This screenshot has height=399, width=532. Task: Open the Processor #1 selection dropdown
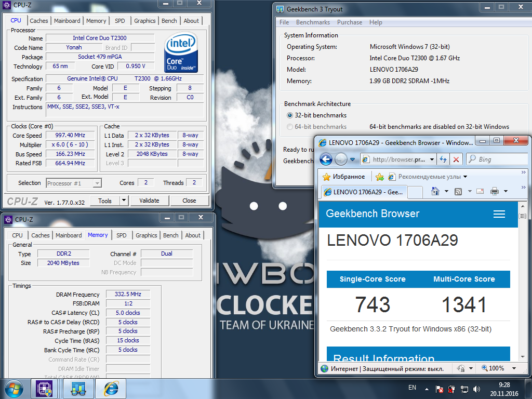click(x=97, y=183)
